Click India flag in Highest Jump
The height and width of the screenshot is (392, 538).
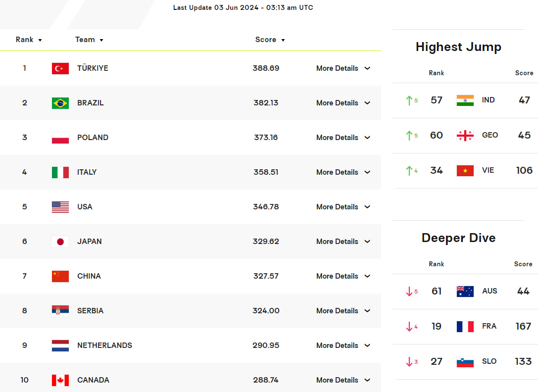(x=465, y=100)
